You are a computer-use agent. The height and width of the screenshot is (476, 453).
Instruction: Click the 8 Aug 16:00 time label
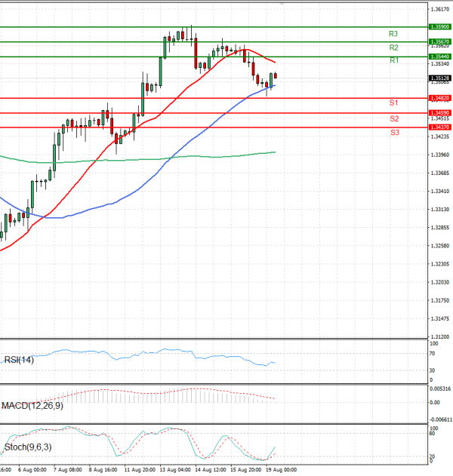point(103,470)
